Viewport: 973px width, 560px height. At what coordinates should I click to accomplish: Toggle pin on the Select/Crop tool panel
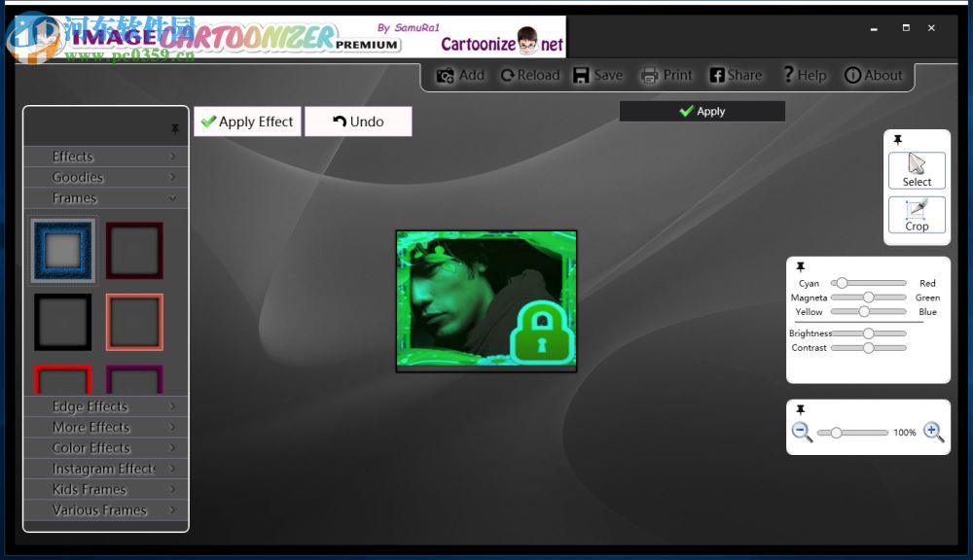pyautogui.click(x=897, y=140)
